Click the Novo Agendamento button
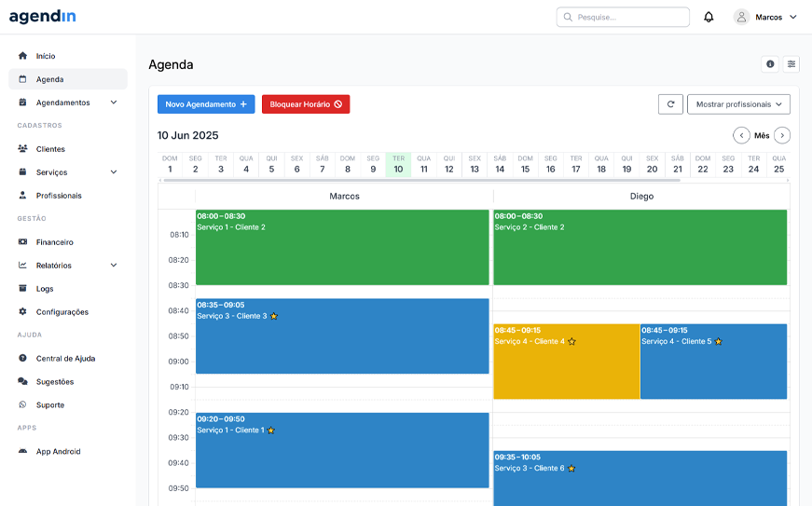 click(206, 104)
